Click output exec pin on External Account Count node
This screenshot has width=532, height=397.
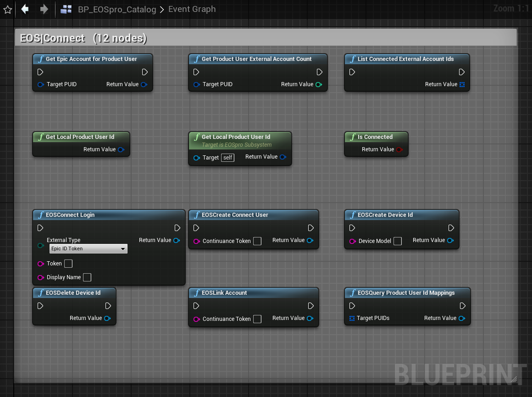tap(320, 72)
